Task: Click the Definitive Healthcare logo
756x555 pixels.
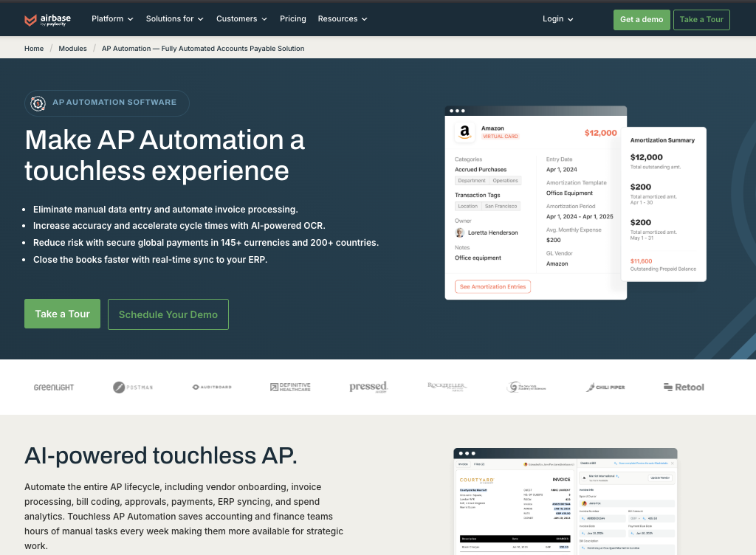Action: 290,387
